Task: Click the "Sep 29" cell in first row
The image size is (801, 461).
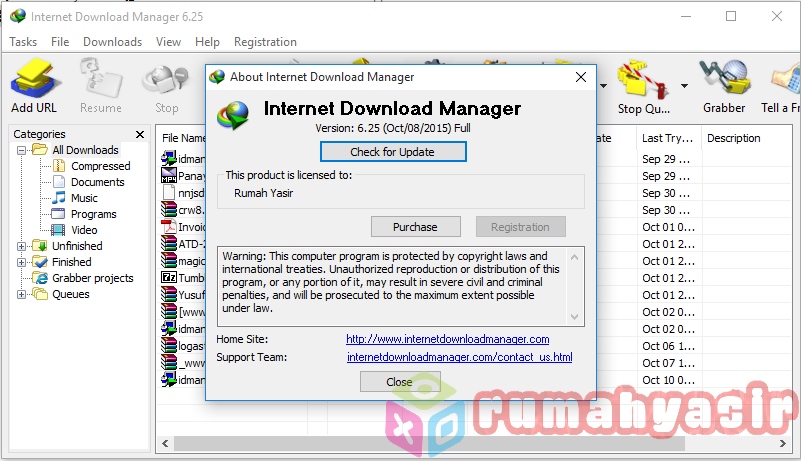Action: [x=666, y=159]
